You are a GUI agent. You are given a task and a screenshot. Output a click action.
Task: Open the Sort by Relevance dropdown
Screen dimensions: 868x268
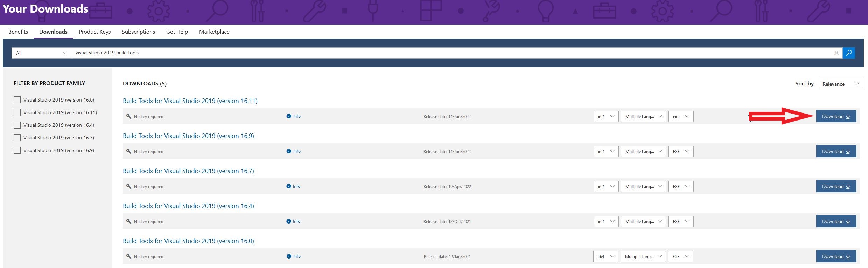[840, 84]
